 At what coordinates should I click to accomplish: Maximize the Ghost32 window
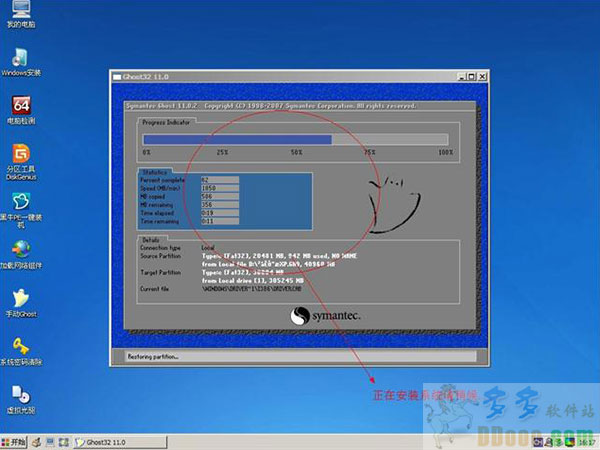471,77
